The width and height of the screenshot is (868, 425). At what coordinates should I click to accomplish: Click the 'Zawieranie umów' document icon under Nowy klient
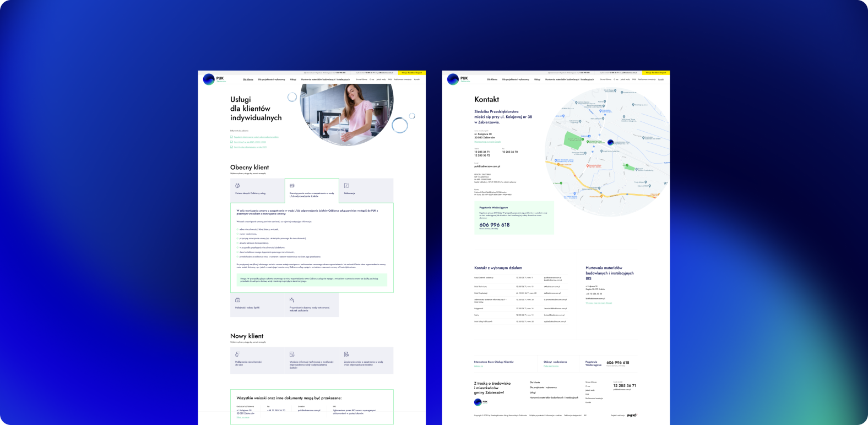346,354
